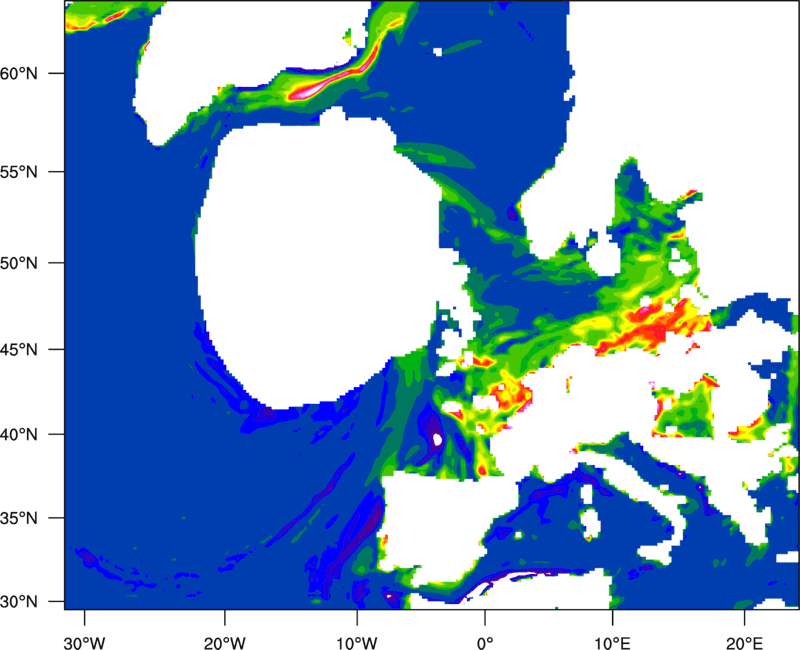Click the 20°E longitude label
Viewport: 800px width, 650px height.
[x=744, y=642]
